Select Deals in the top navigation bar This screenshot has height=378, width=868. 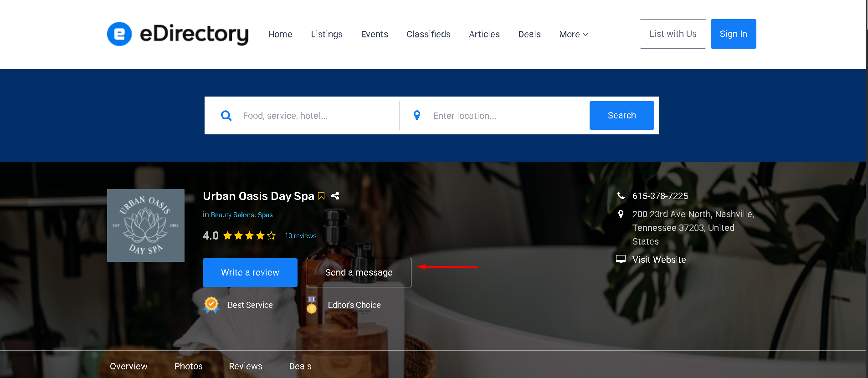529,34
